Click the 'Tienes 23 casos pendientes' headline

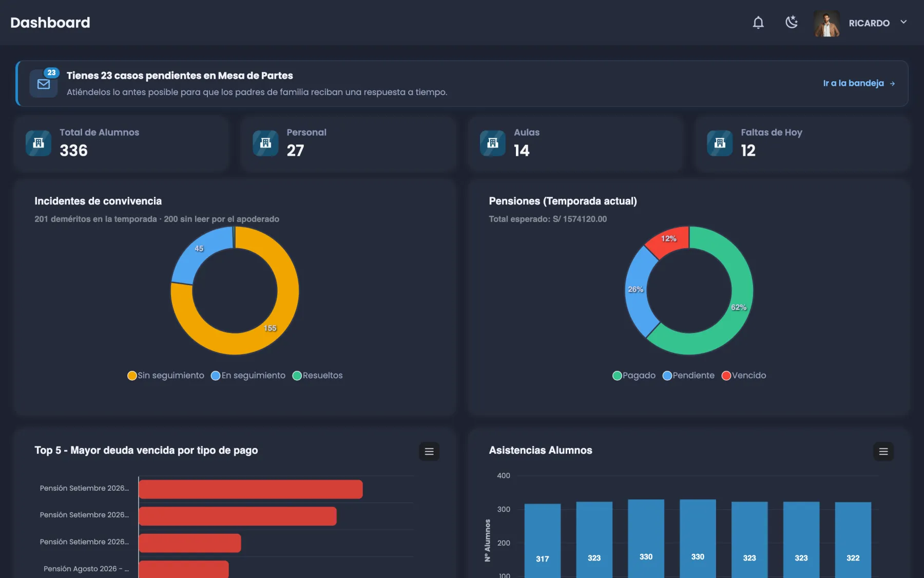180,76
